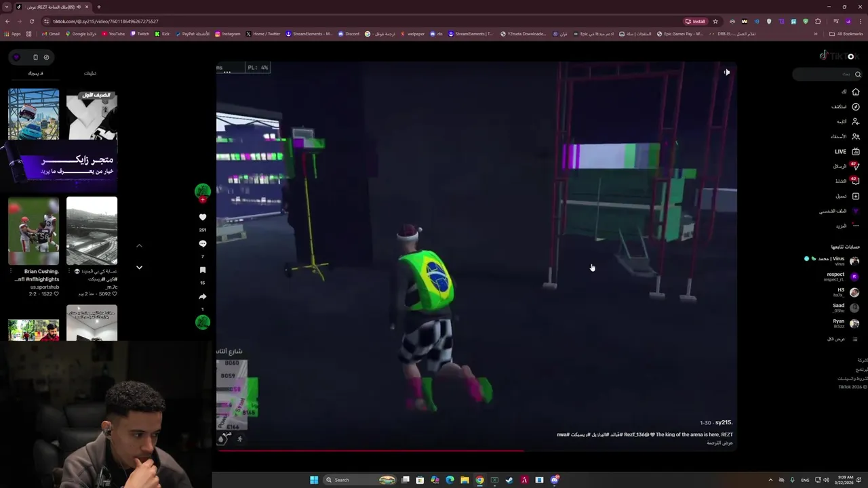868x488 pixels.
Task: Open File Explorer from the taskbar
Action: (x=465, y=480)
